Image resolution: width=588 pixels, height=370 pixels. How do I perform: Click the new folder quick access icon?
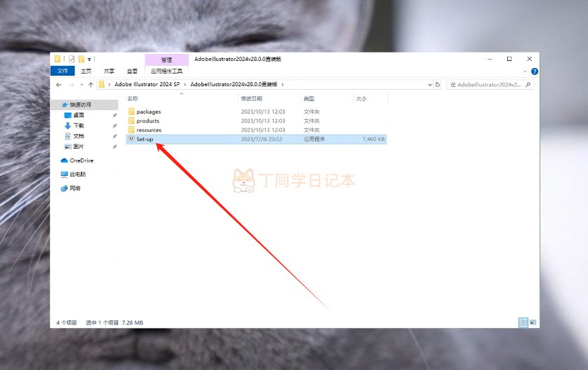click(81, 59)
